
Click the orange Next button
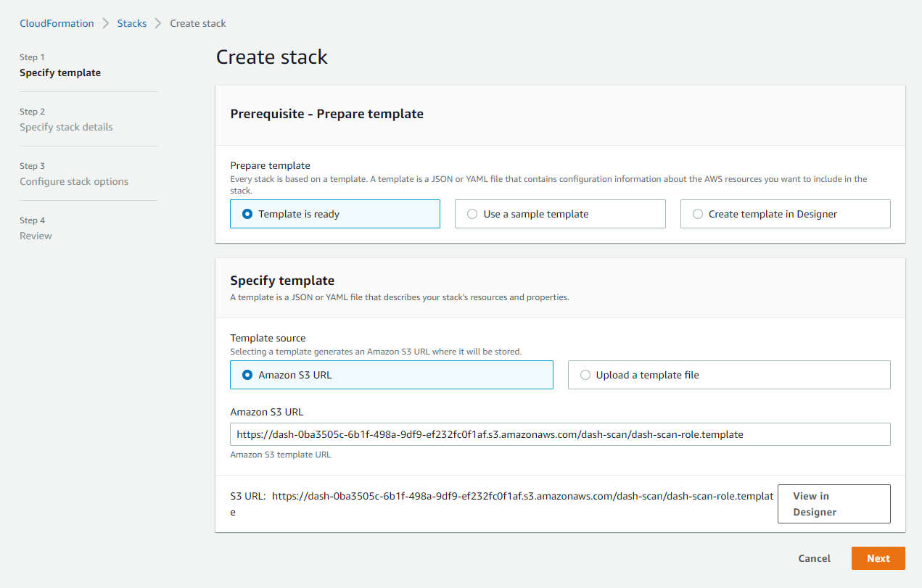(x=878, y=558)
